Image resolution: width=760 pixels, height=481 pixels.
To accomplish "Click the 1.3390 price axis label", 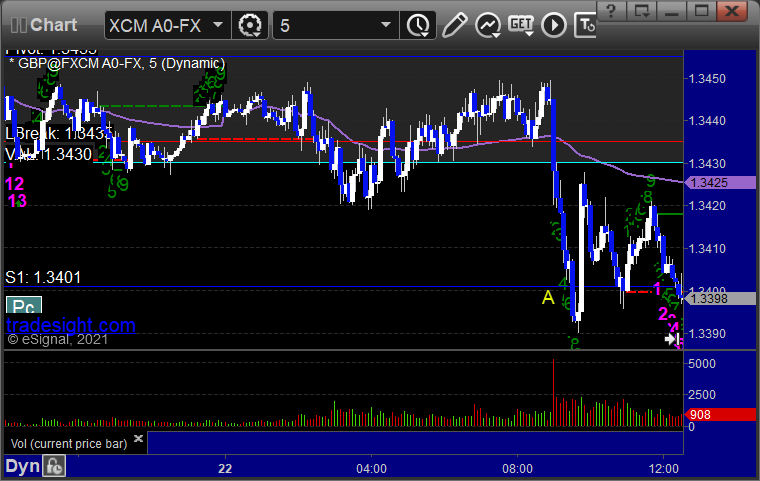I will point(707,334).
